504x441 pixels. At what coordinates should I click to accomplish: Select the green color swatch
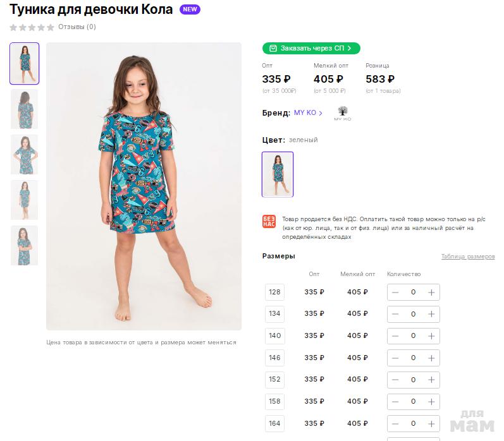278,174
